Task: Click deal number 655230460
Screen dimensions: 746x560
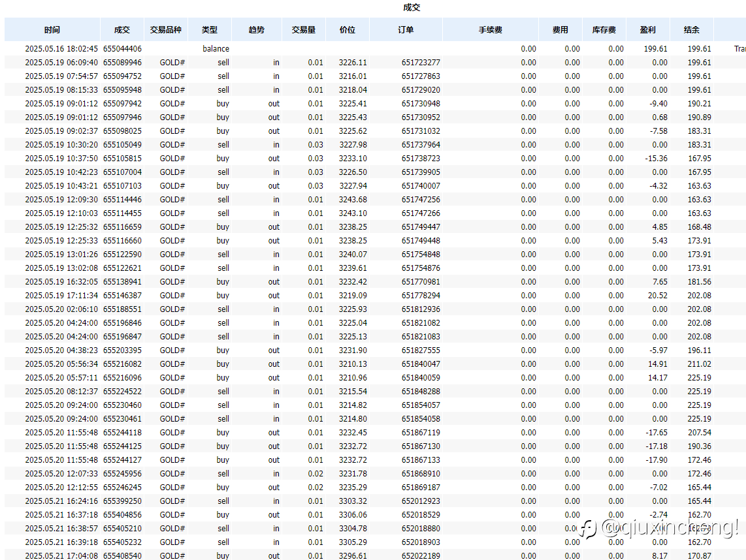Action: (122, 405)
